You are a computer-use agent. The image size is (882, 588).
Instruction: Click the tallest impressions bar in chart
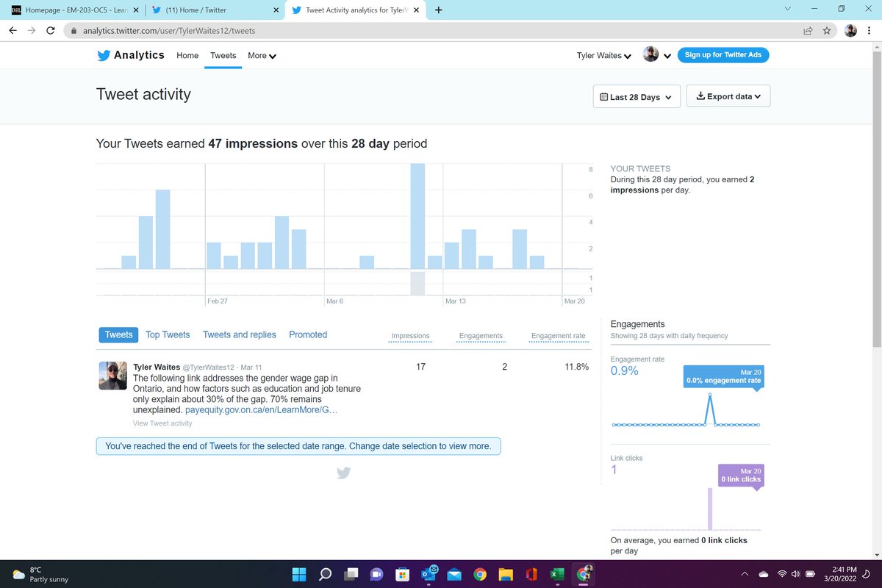tap(417, 216)
